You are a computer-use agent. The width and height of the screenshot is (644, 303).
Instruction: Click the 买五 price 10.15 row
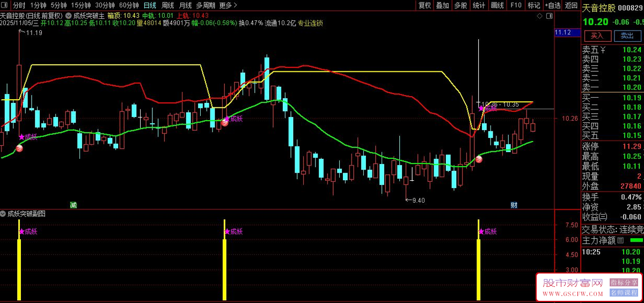point(613,135)
